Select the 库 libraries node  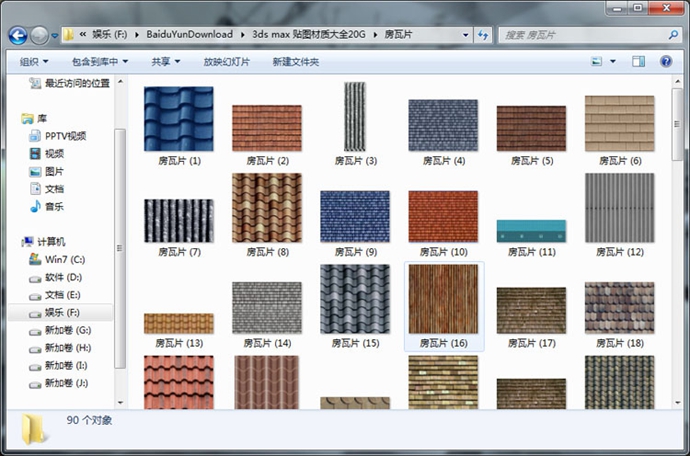tap(34, 118)
